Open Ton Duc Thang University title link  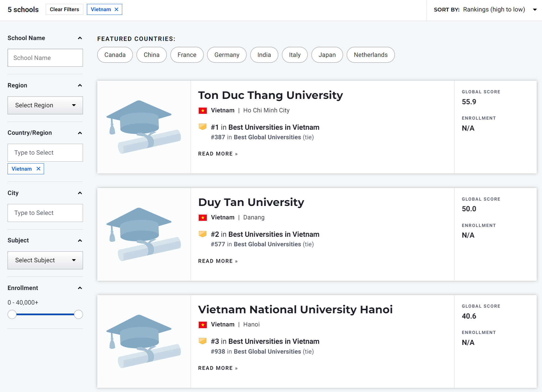pyautogui.click(x=270, y=95)
